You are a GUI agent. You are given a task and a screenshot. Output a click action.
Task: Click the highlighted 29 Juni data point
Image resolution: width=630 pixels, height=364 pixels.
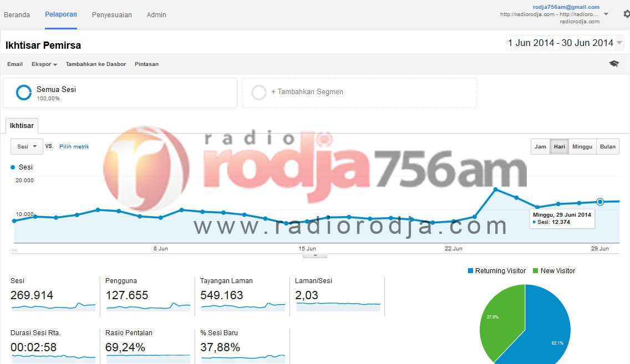(600, 202)
